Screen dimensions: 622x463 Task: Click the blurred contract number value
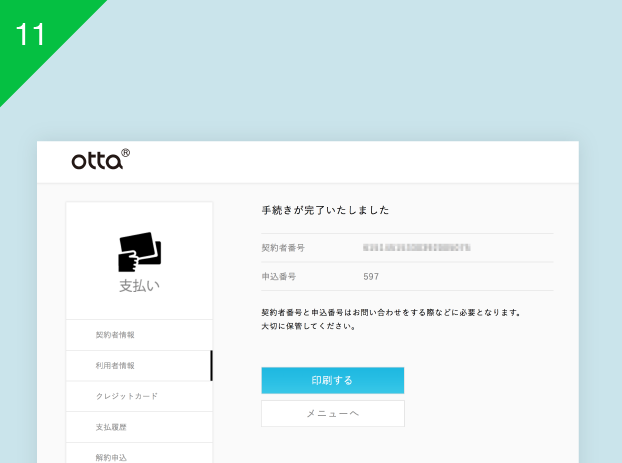pyautogui.click(x=417, y=246)
